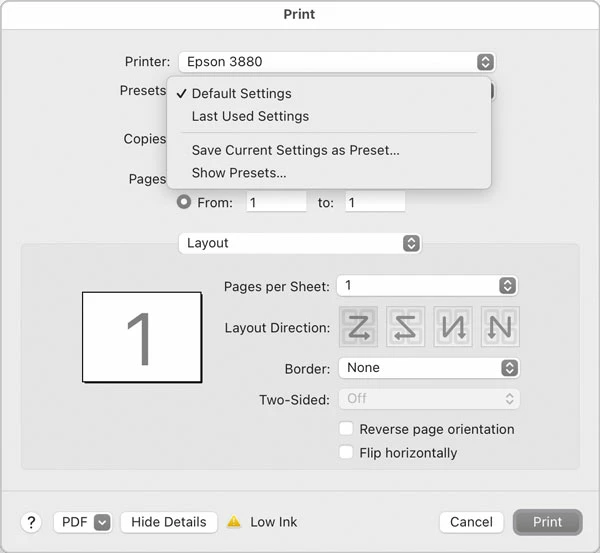This screenshot has height=553, width=600.
Task: Open the Border dropdown set to None
Action: pyautogui.click(x=429, y=368)
